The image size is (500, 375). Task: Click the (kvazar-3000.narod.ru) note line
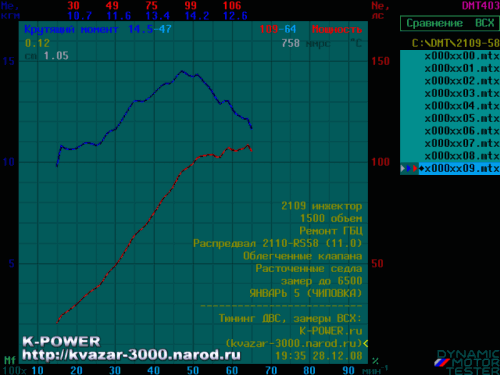point(294,343)
